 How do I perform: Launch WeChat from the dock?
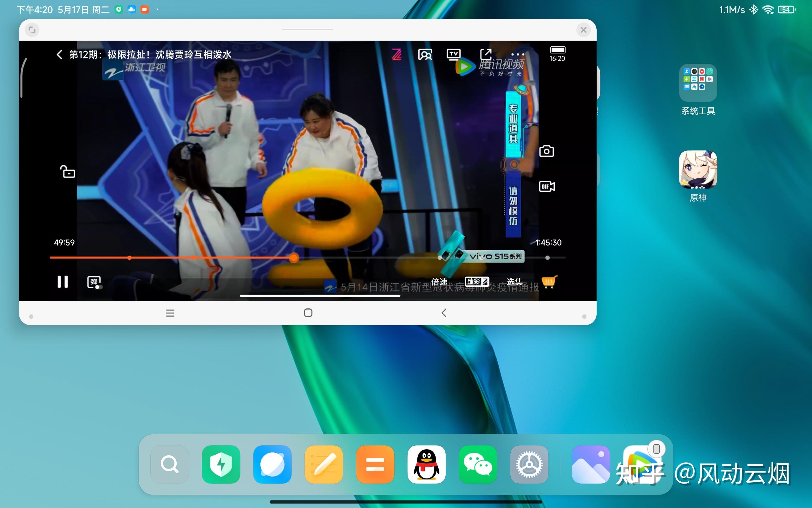point(478,464)
